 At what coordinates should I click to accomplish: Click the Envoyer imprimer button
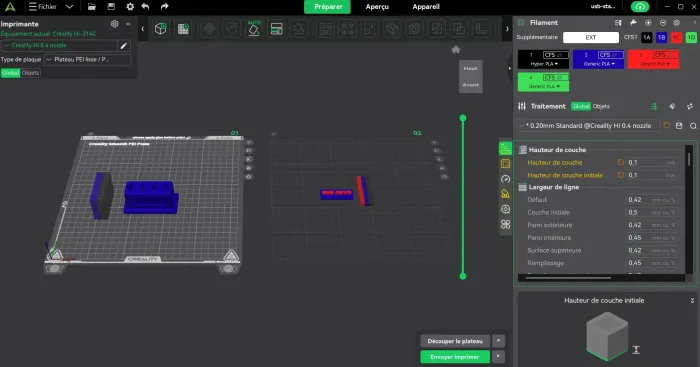click(455, 357)
